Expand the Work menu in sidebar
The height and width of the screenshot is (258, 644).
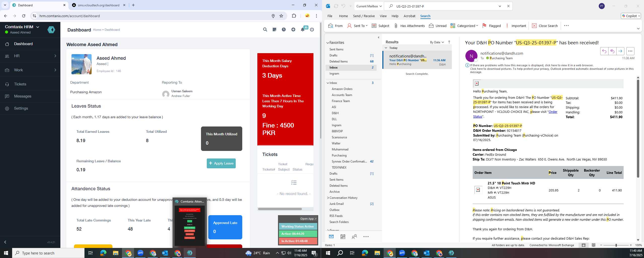click(x=30, y=70)
